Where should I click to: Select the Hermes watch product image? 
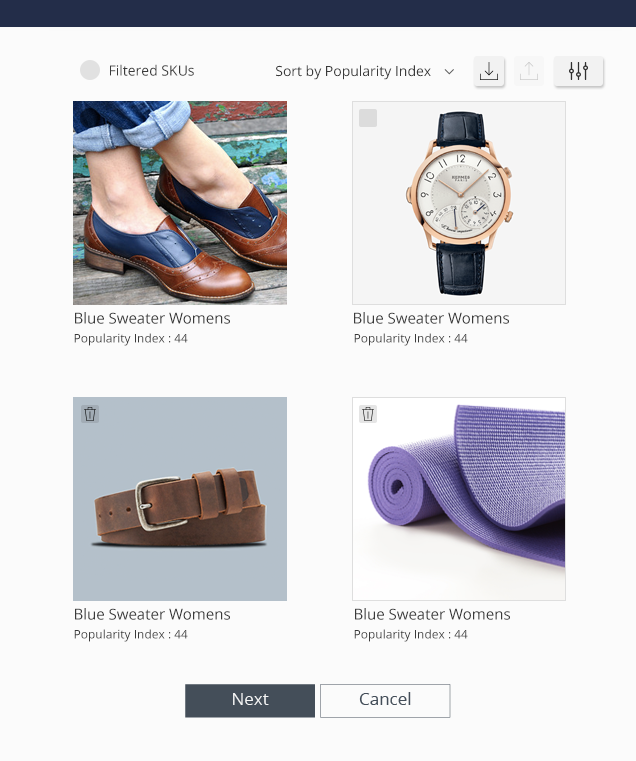pyautogui.click(x=459, y=203)
